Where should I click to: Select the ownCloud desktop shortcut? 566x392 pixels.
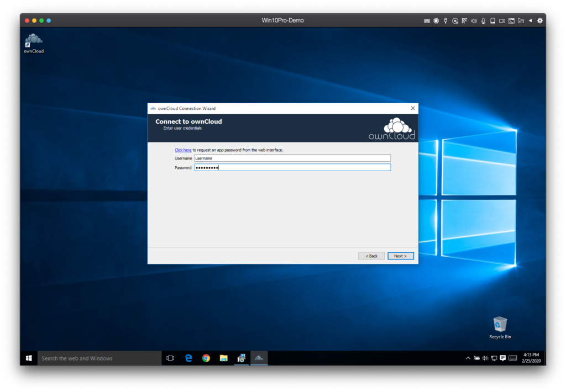click(34, 44)
